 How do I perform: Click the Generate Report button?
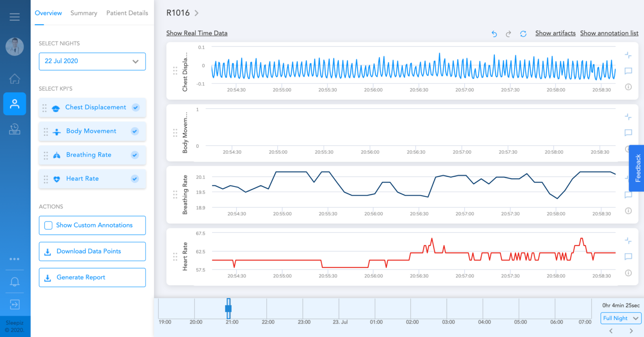pyautogui.click(x=92, y=277)
